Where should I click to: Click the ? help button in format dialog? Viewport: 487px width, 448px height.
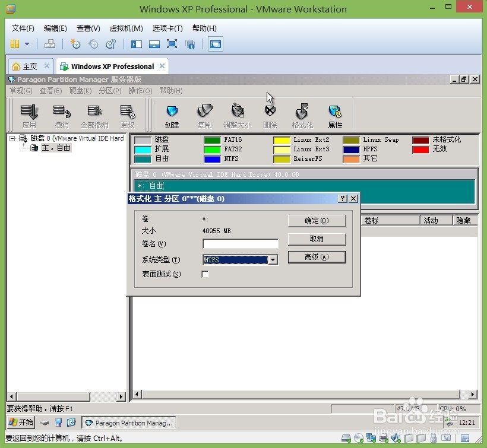[x=342, y=199]
